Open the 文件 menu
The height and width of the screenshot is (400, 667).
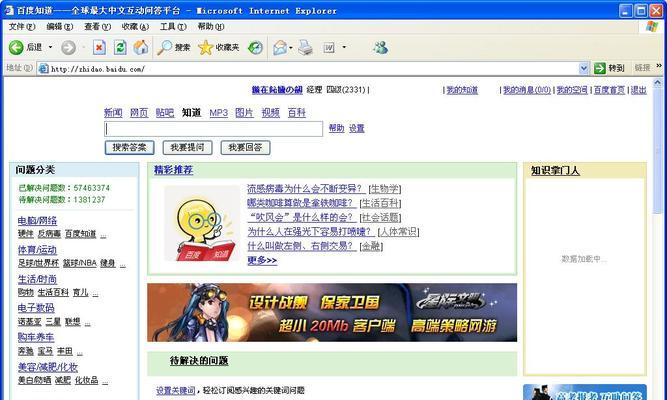pos(22,26)
